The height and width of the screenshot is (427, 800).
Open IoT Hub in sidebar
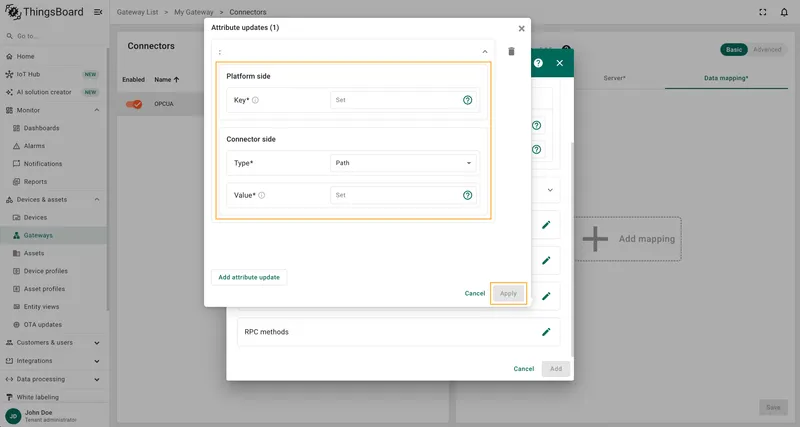coord(54,74)
